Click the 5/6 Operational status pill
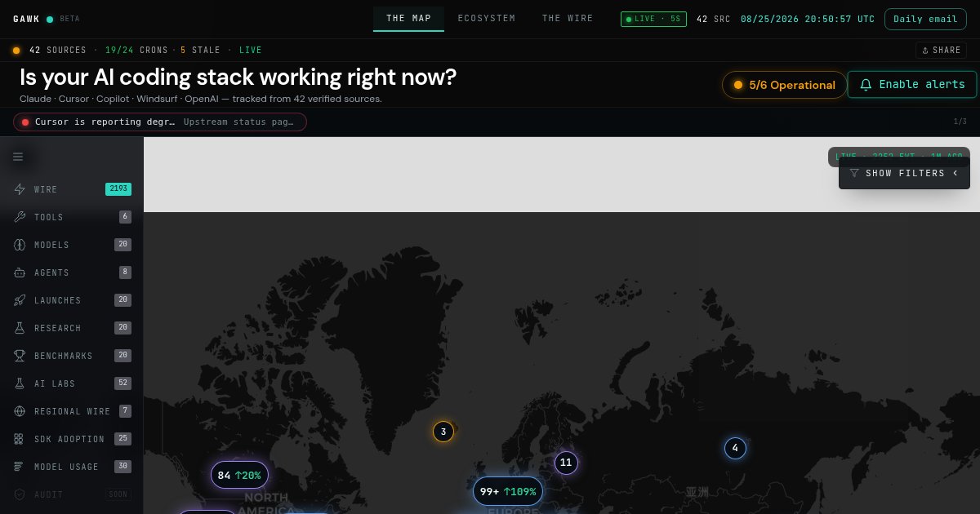980x514 pixels. (784, 85)
